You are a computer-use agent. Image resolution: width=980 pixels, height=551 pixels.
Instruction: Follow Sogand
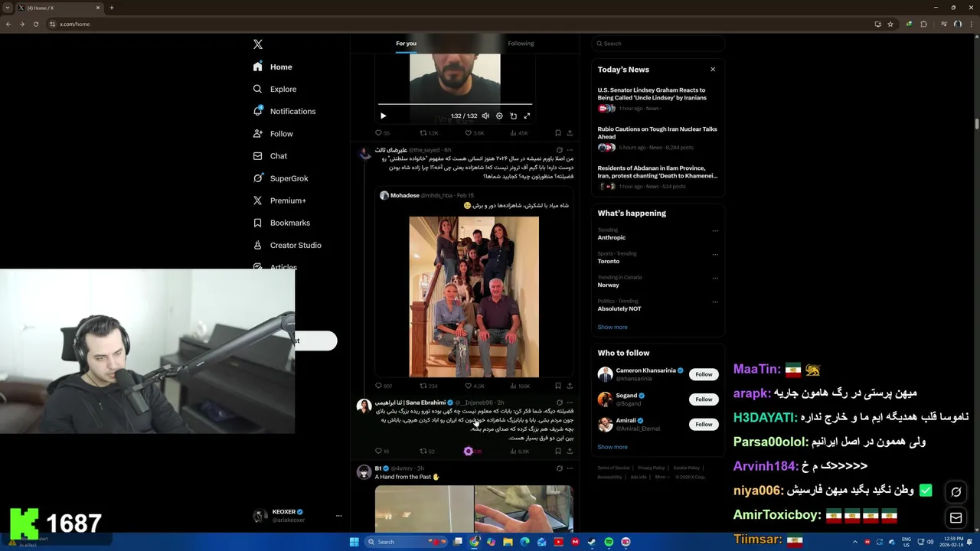[704, 399]
